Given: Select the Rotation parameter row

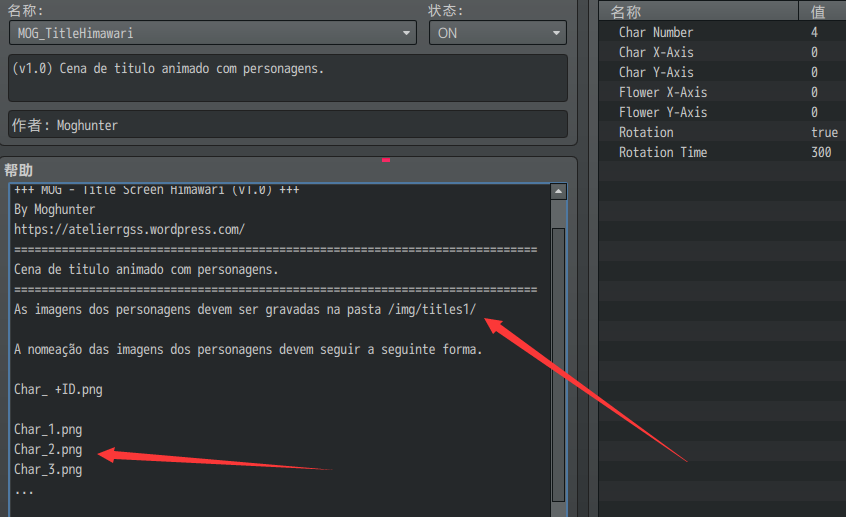Looking at the screenshot, I should [722, 132].
